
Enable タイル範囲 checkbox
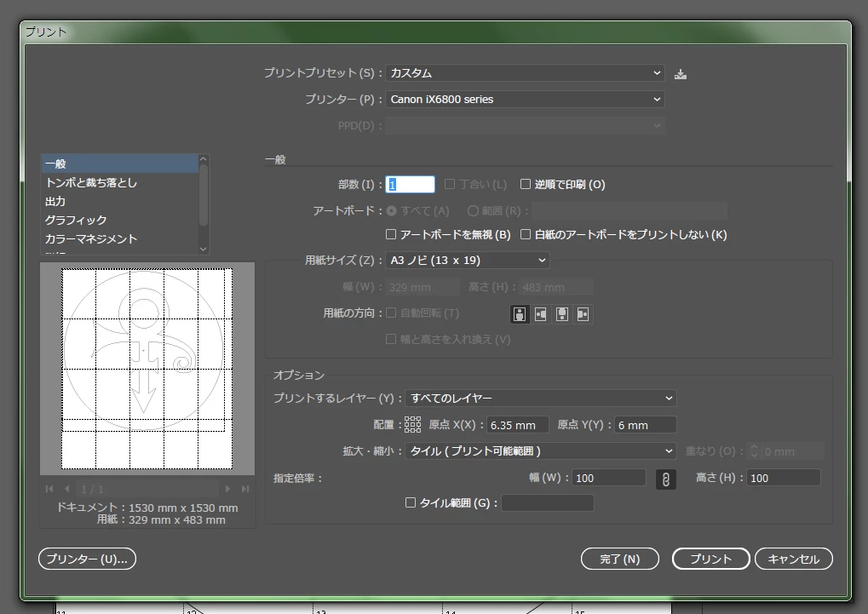coord(411,502)
